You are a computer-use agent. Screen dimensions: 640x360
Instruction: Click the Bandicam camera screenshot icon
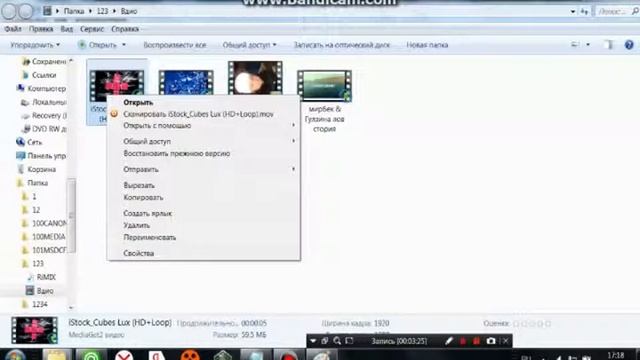pos(491,341)
